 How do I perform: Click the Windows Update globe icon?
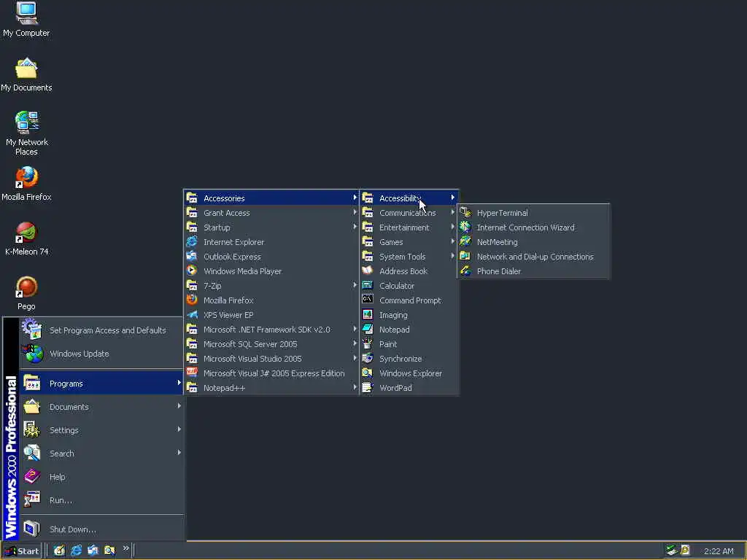coord(33,354)
